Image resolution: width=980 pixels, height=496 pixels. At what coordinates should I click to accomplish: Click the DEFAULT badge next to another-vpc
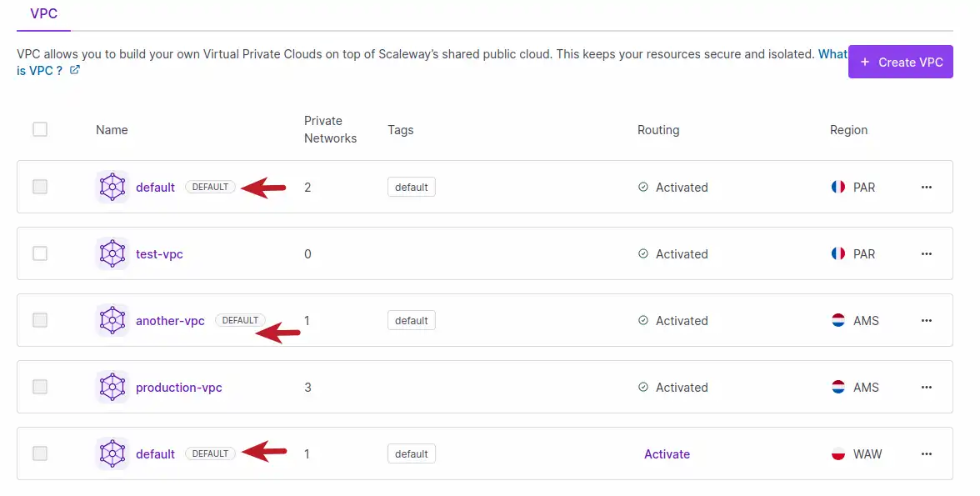click(240, 320)
